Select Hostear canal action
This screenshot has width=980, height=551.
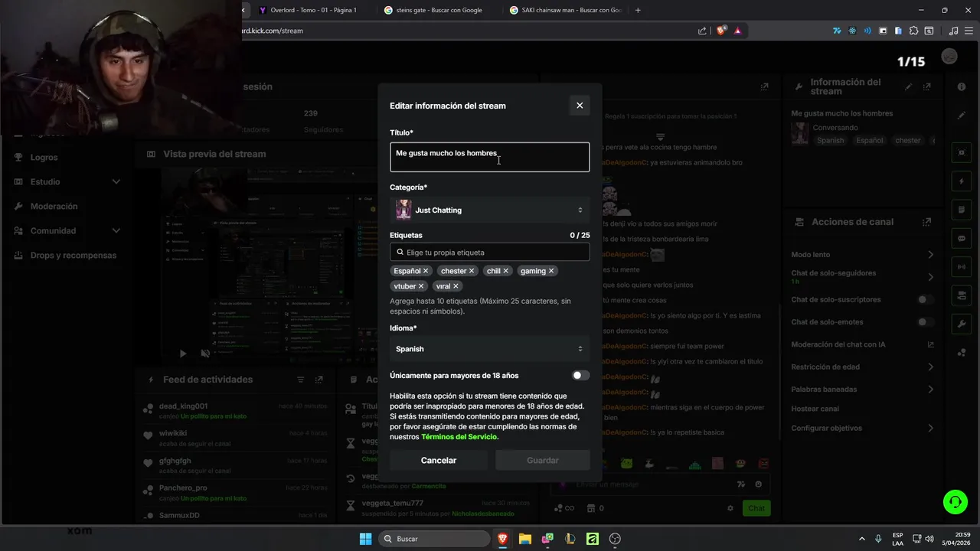point(815,409)
